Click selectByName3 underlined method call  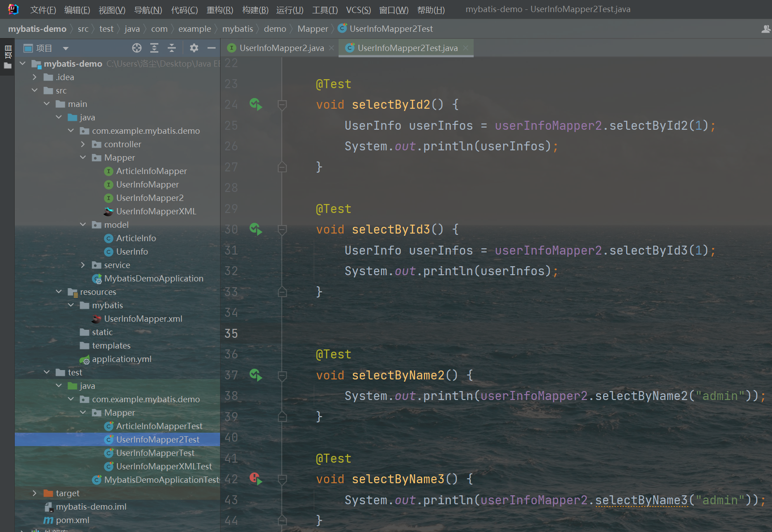[x=641, y=500]
